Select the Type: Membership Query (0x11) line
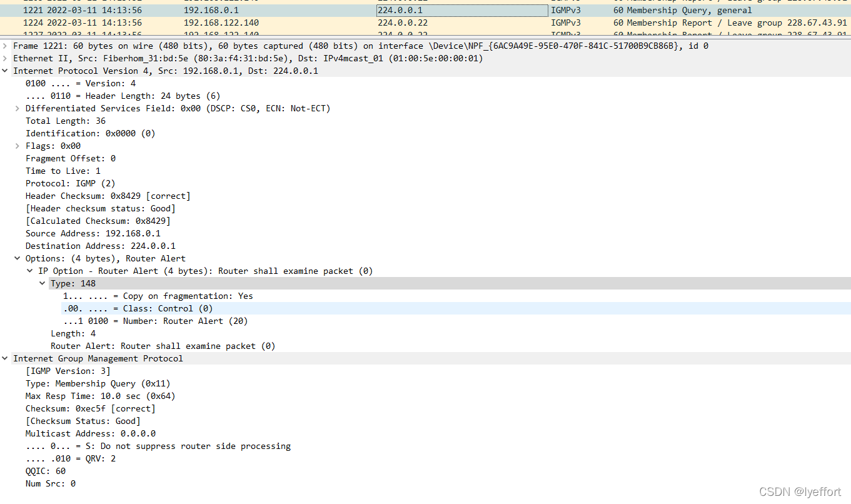851x504 pixels. [x=98, y=383]
